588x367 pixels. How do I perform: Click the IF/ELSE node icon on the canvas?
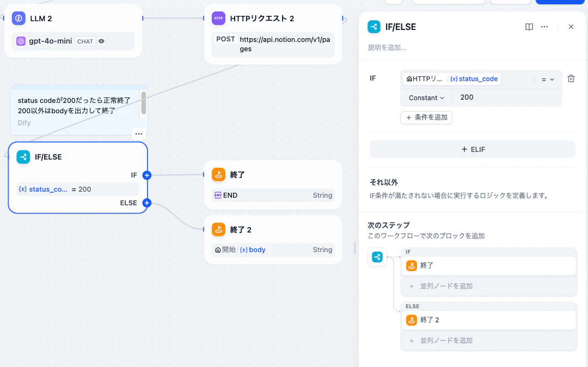tap(23, 157)
